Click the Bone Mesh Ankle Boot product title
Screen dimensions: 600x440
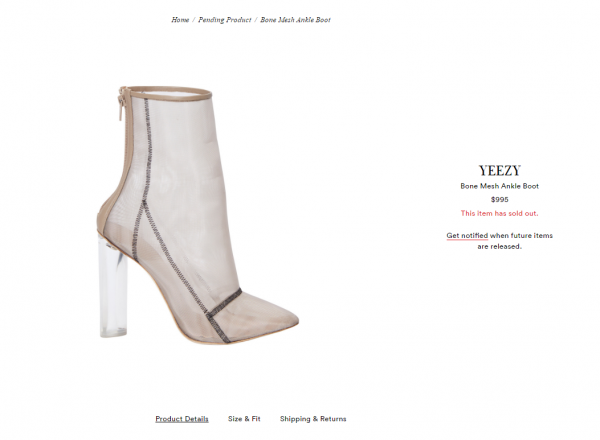pos(499,186)
